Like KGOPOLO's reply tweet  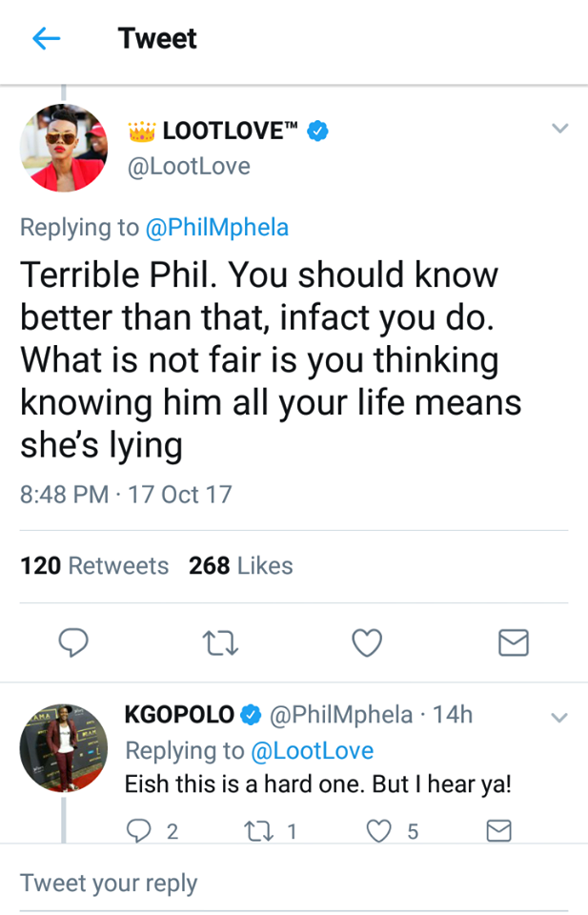pyautogui.click(x=381, y=831)
